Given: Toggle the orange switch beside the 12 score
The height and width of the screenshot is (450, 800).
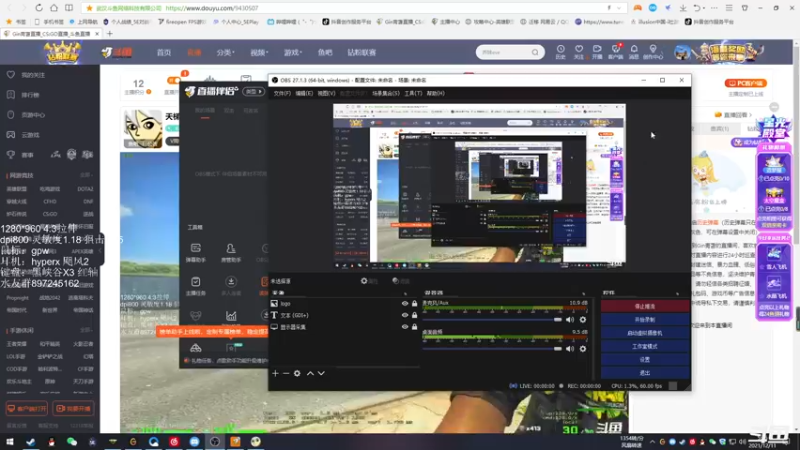Looking at the screenshot, I should [173, 81].
